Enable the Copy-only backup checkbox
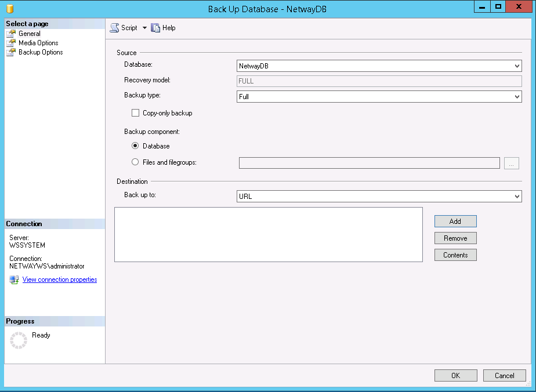Screen dimensions: 536x392 (x=136, y=113)
